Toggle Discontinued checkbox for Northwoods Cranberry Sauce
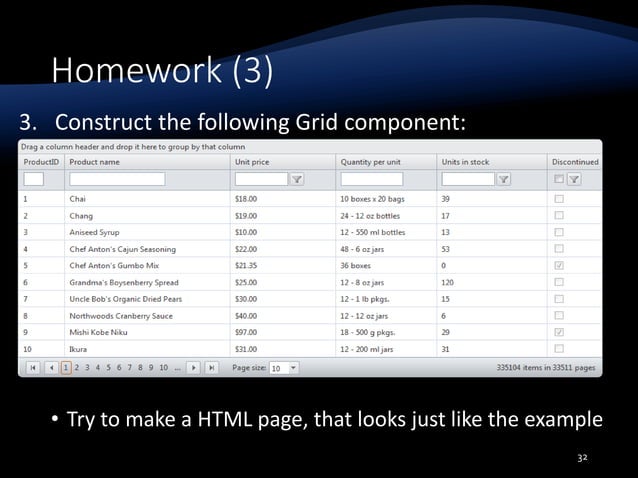Viewport: 638px width, 478px height. point(559,315)
